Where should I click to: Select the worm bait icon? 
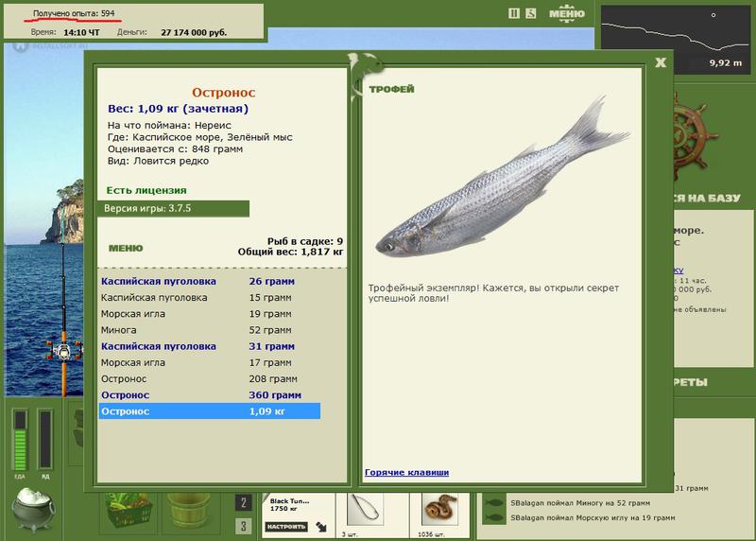(x=439, y=509)
